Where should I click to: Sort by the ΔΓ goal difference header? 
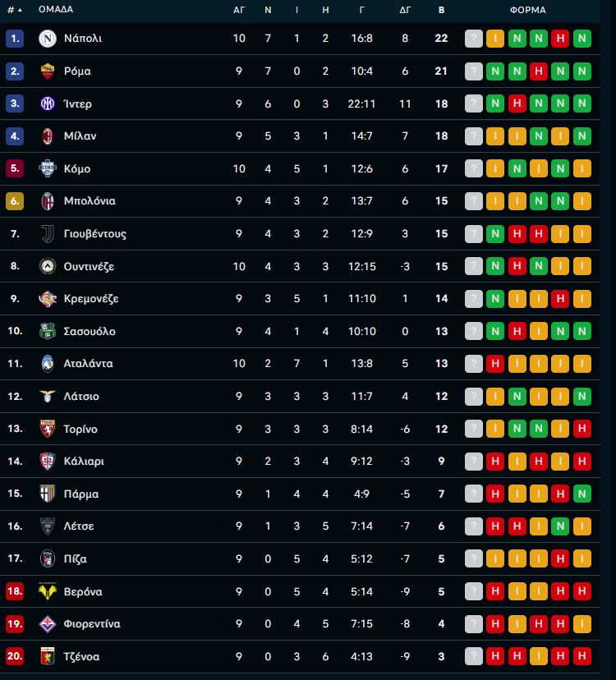[x=405, y=10]
